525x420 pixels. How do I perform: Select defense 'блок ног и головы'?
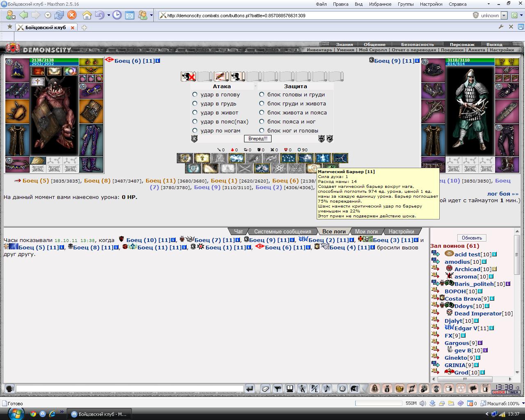click(x=262, y=130)
